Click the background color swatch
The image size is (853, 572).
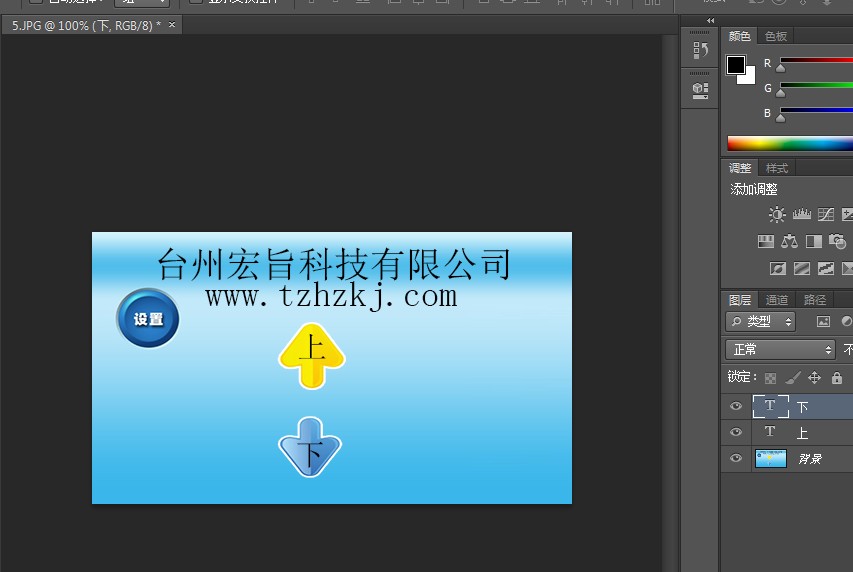[750, 78]
